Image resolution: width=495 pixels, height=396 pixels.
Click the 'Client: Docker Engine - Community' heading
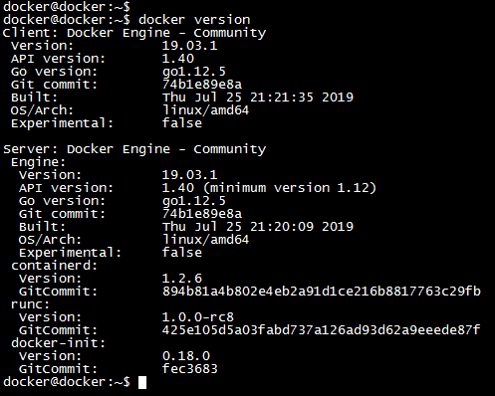(x=135, y=33)
